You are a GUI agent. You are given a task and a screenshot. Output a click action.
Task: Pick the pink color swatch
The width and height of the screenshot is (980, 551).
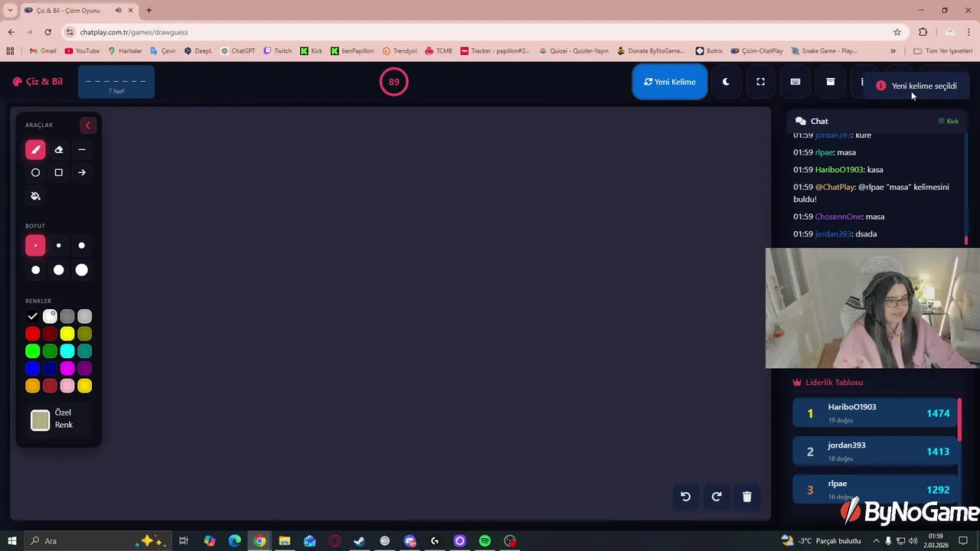point(67,386)
